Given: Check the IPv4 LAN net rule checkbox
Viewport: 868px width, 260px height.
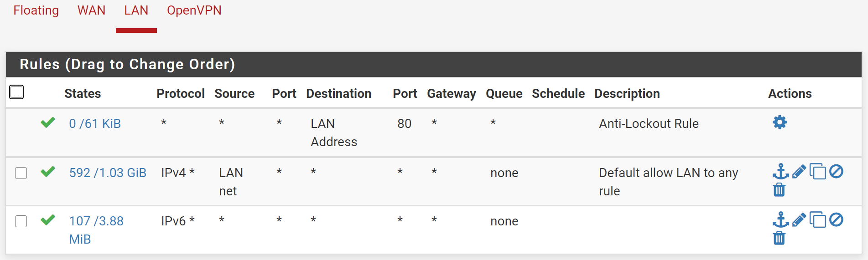Looking at the screenshot, I should pos(21,173).
